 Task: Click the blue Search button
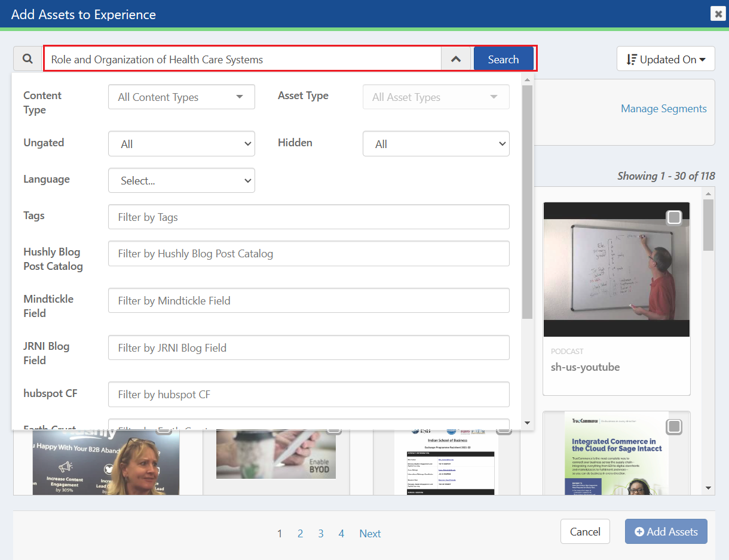[x=503, y=59]
